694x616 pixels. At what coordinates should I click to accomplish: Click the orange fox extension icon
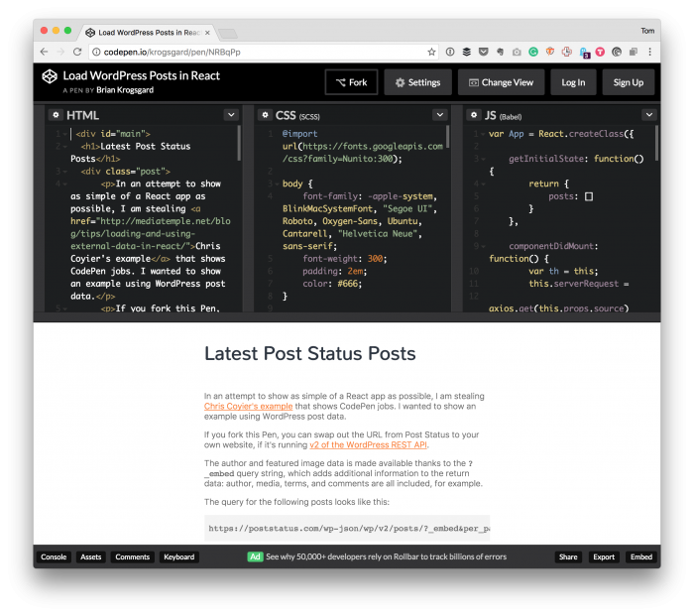[x=550, y=52]
